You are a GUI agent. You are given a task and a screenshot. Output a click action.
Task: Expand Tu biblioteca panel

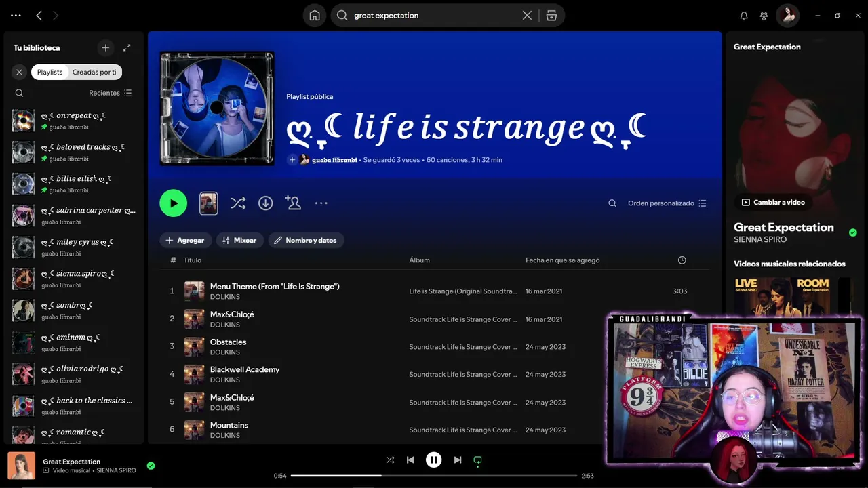click(127, 47)
